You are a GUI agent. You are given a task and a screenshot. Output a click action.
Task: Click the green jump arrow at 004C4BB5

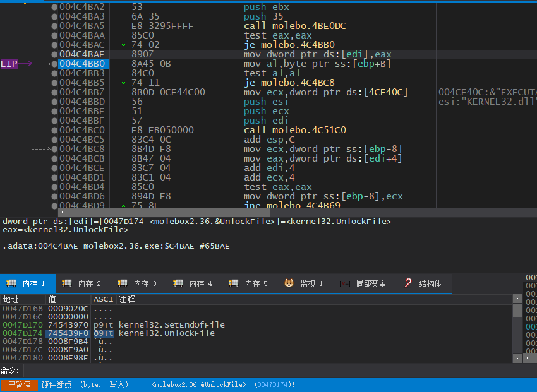123,83
